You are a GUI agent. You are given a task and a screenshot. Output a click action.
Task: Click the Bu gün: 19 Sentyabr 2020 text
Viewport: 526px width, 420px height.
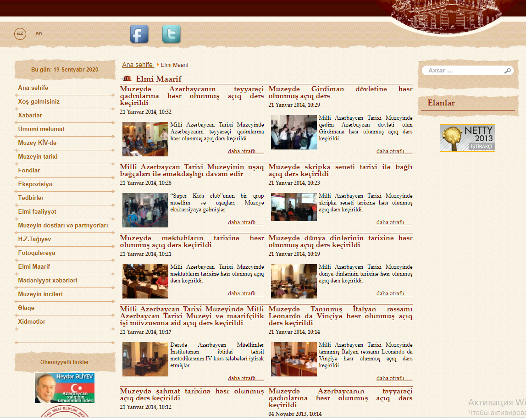(x=65, y=70)
